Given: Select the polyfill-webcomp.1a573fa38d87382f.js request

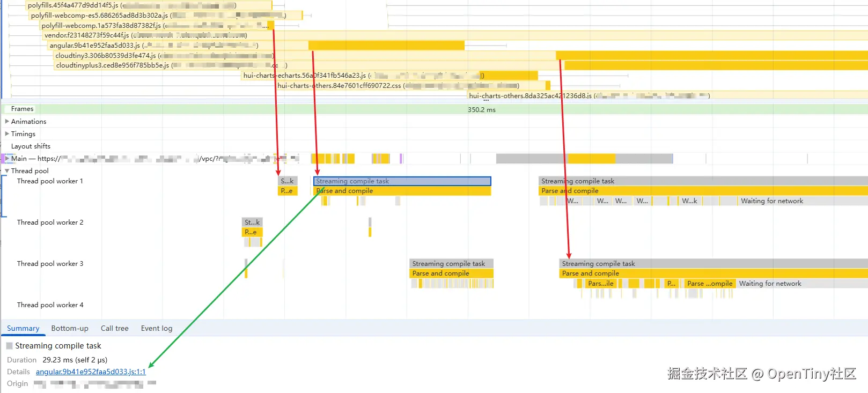Looking at the screenshot, I should pos(157,26).
